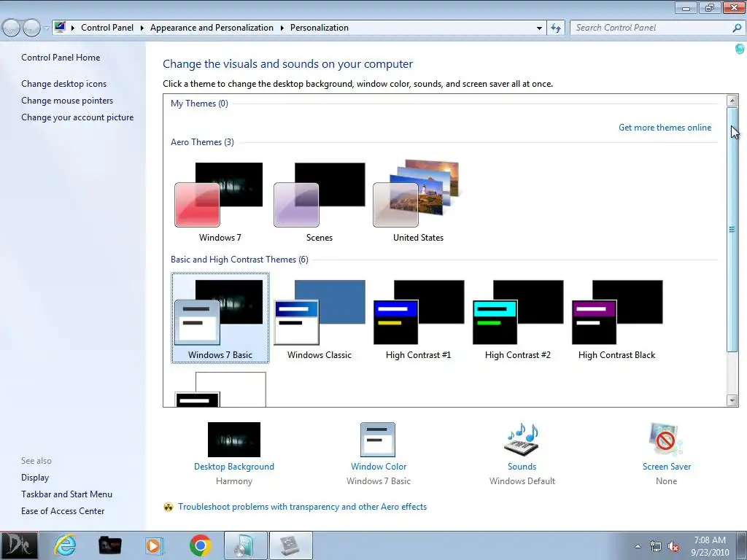Click the muted volume tray icon

[673, 547]
